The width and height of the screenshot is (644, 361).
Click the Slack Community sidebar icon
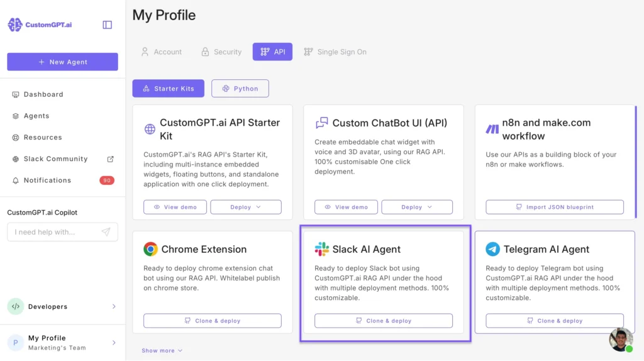pos(16,159)
